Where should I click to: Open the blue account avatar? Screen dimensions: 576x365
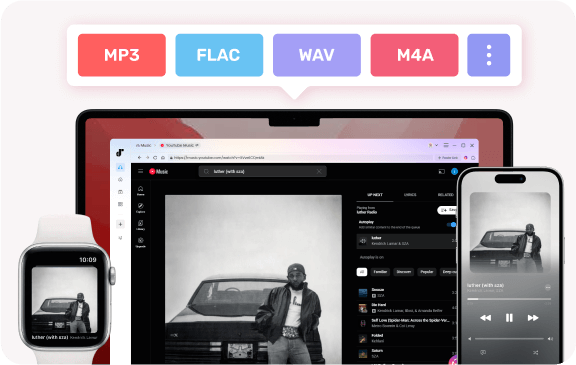point(454,171)
